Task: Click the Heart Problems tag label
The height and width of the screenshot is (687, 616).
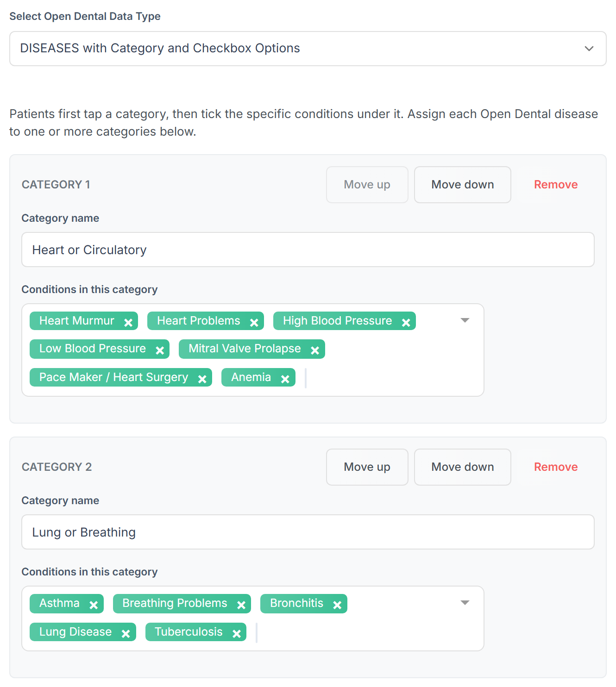Action: tap(199, 321)
